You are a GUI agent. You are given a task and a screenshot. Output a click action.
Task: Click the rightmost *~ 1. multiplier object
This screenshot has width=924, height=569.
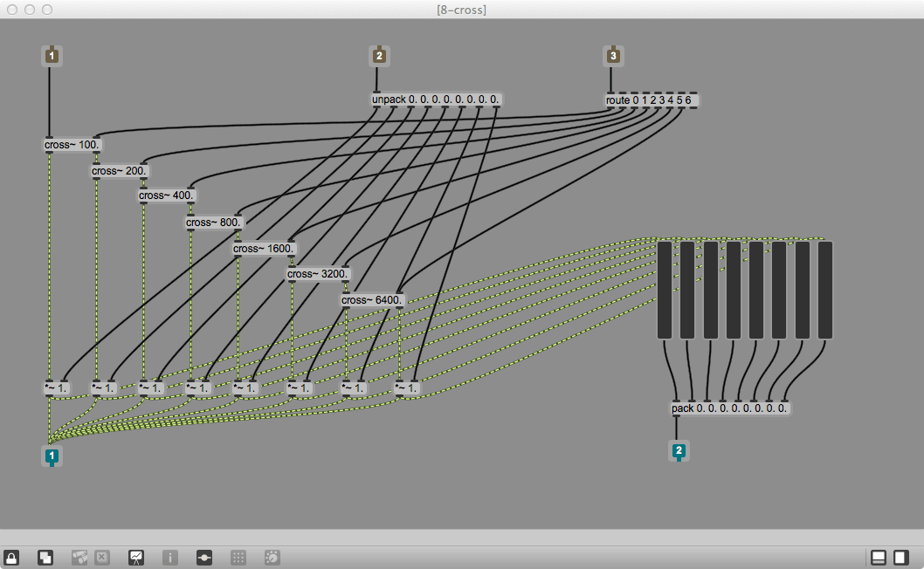click(x=407, y=388)
